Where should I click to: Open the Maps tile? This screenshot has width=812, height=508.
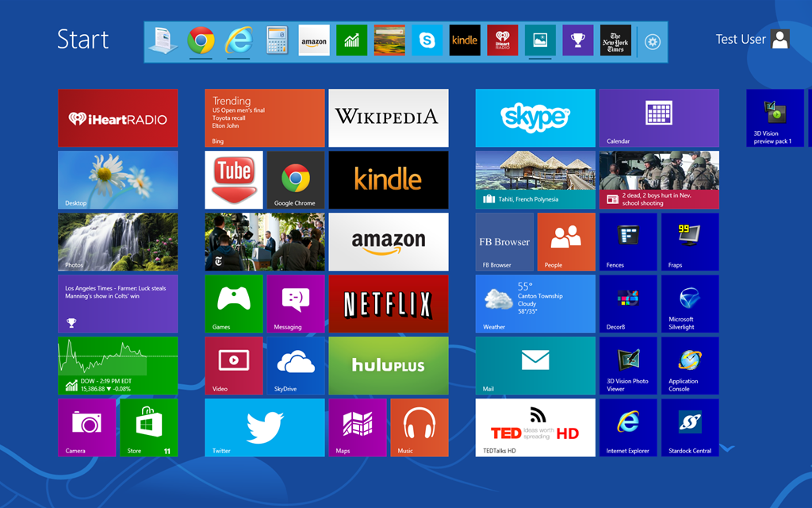pyautogui.click(x=358, y=428)
